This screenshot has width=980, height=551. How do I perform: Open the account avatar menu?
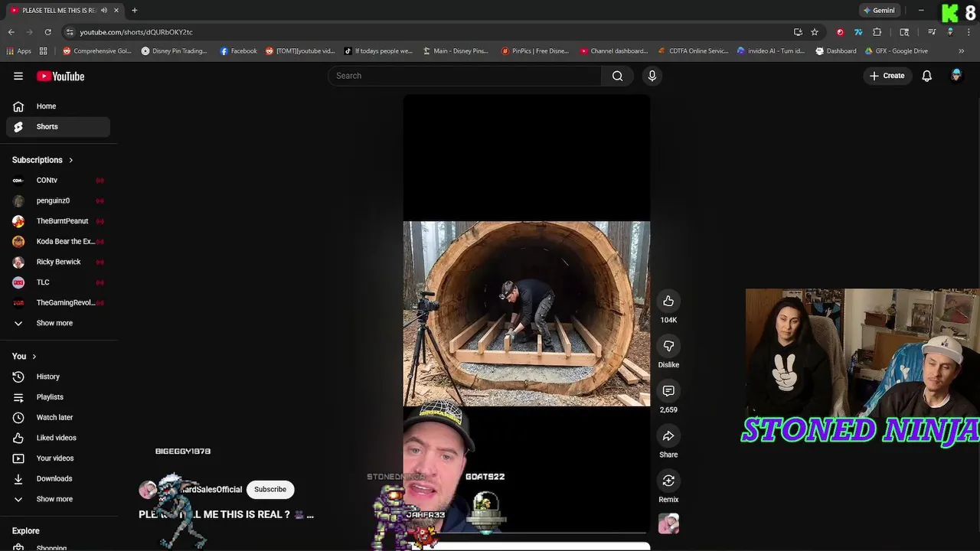[956, 76]
